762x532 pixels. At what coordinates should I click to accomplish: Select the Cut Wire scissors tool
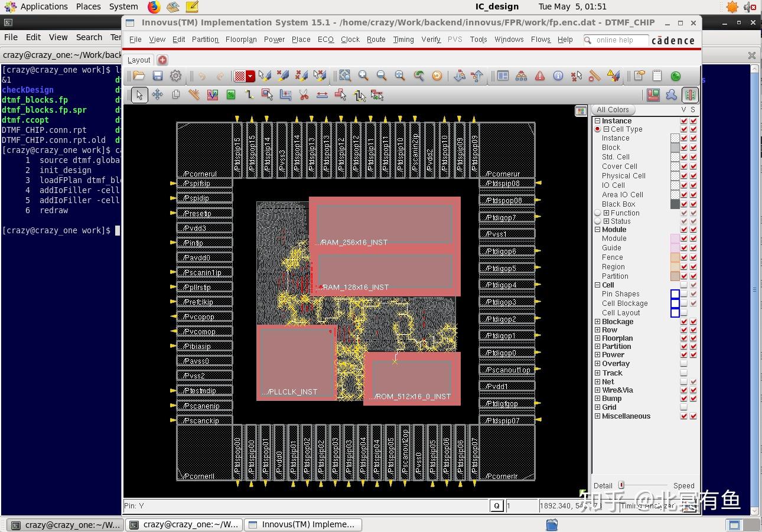(304, 95)
